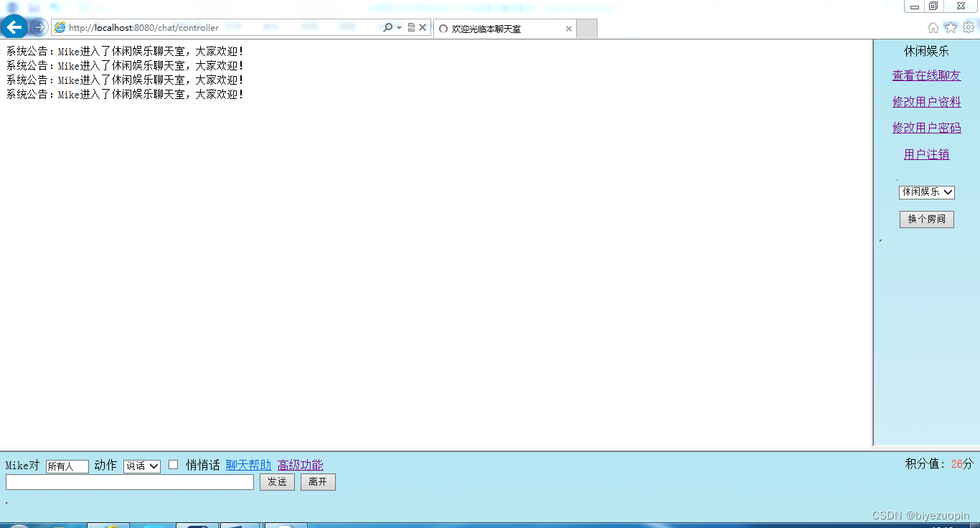Click the 换个房间 button
This screenshot has height=528, width=980.
click(x=926, y=219)
